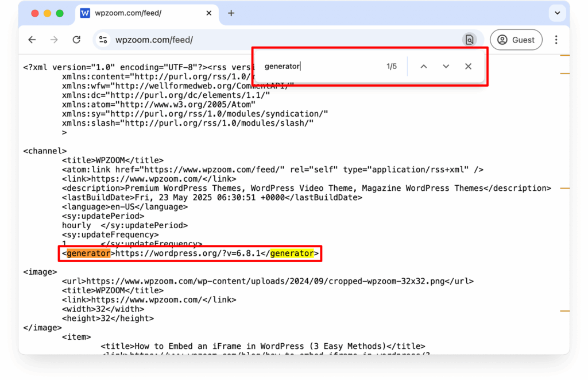This screenshot has width=588, height=380.
Task: Expand the tab search dropdown
Action: (x=557, y=13)
